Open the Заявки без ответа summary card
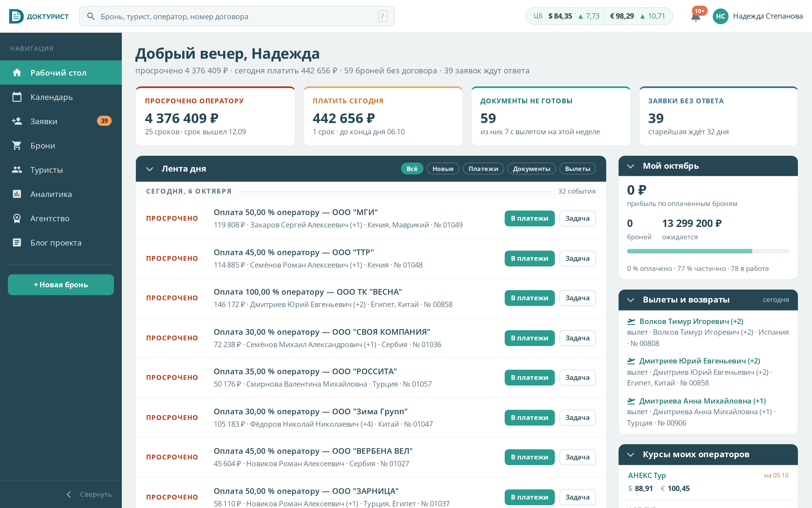This screenshot has width=812, height=508. tap(718, 116)
